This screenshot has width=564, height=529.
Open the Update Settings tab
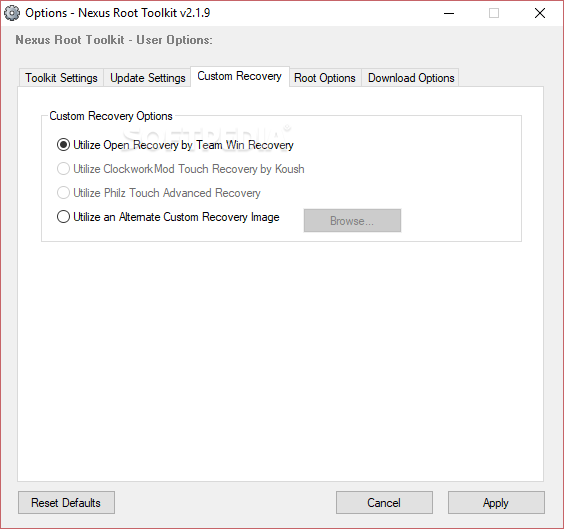pos(147,78)
